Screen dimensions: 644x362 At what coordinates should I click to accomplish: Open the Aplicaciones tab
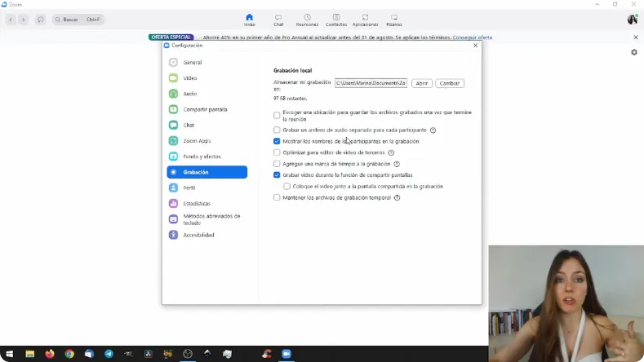coord(365,20)
